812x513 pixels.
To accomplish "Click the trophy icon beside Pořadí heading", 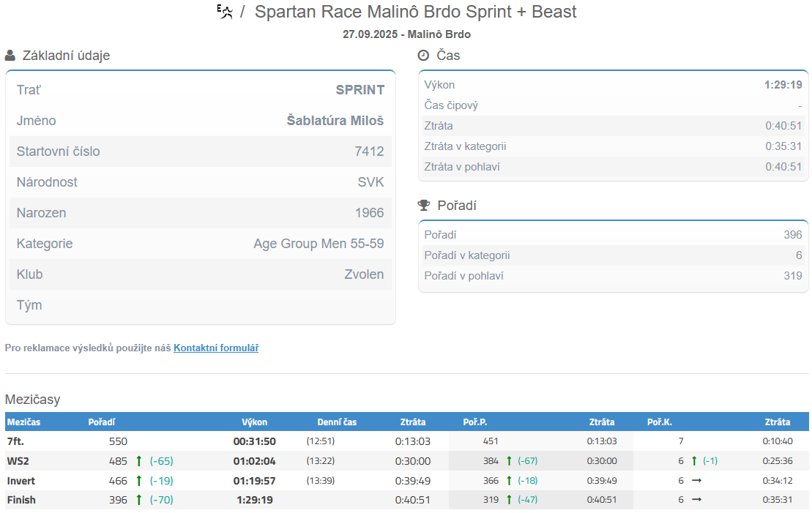I will (x=423, y=206).
